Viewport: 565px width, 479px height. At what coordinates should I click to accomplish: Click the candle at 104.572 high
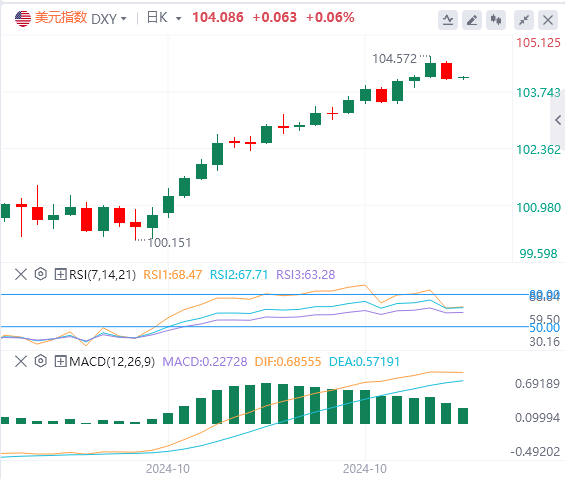click(430, 68)
